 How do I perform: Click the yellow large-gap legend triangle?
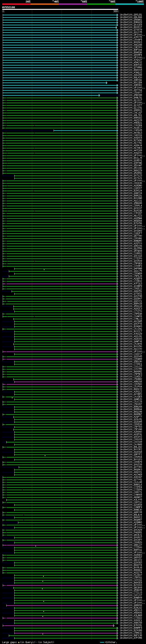click(x=19, y=642)
